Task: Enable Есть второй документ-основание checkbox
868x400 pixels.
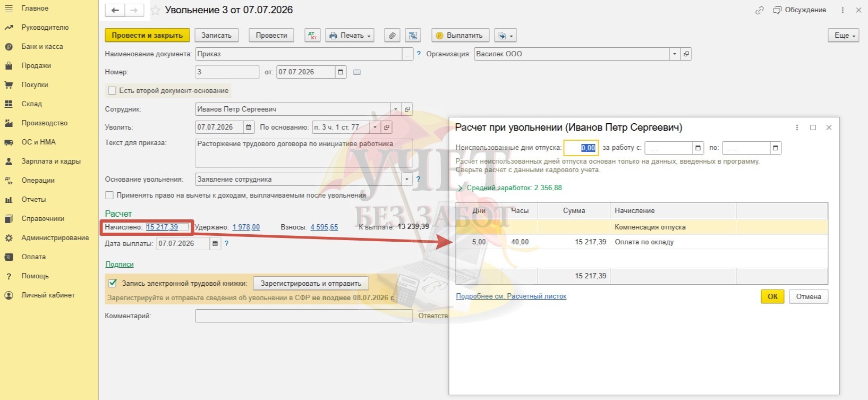Action: (112, 91)
